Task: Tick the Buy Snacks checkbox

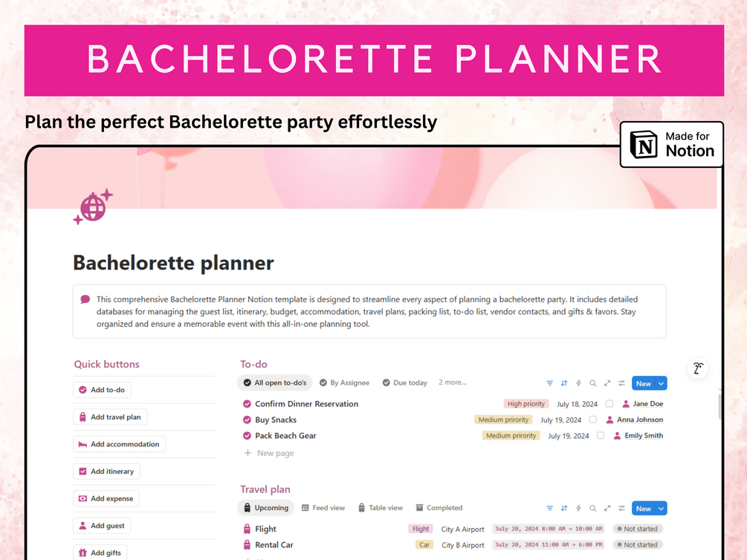Action: tap(593, 420)
